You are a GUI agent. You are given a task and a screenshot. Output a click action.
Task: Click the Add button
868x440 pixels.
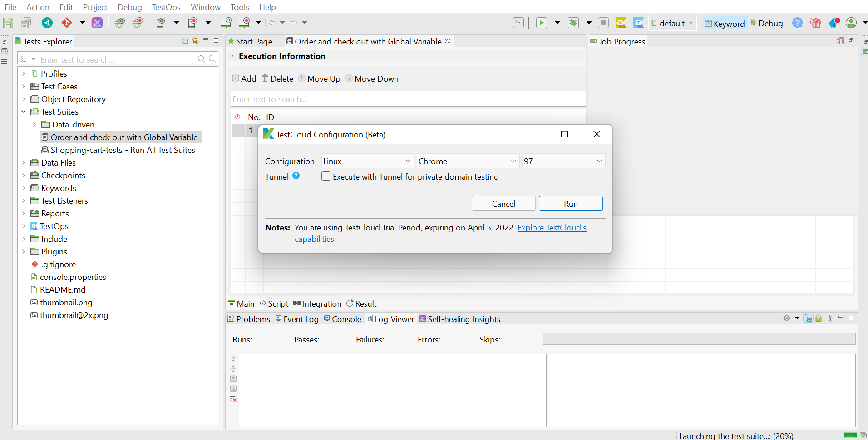pyautogui.click(x=244, y=78)
